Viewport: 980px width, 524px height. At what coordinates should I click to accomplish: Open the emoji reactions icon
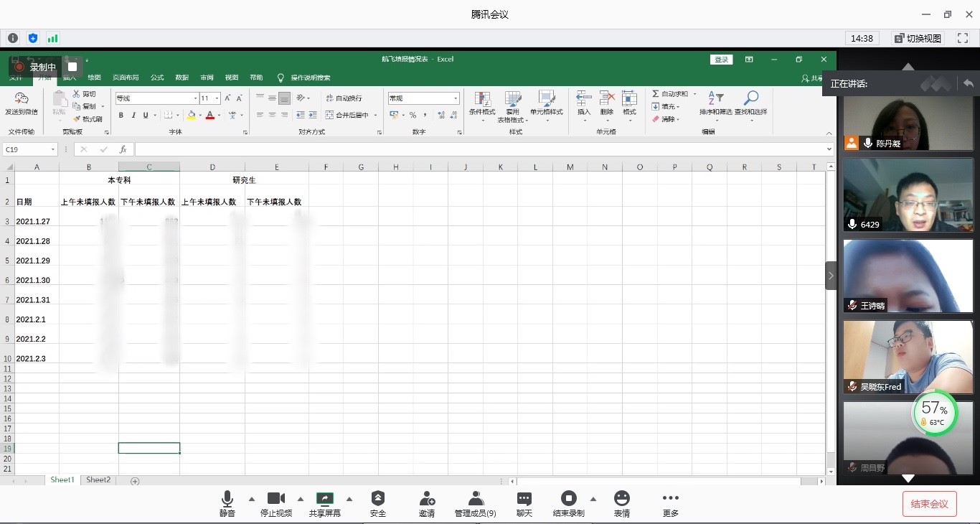(622, 499)
